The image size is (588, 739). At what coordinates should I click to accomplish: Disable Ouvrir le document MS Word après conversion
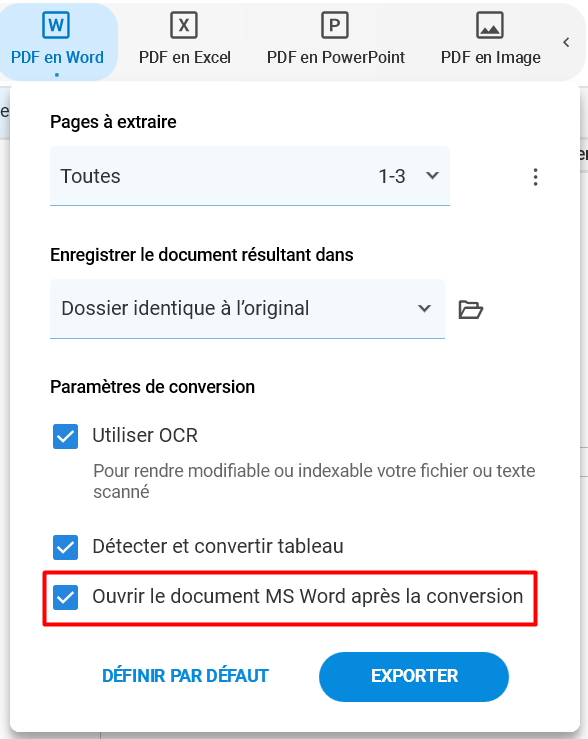coord(65,597)
